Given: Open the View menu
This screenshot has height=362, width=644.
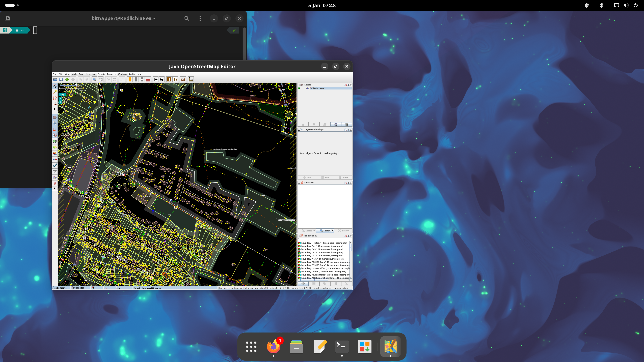Looking at the screenshot, I should (x=67, y=74).
